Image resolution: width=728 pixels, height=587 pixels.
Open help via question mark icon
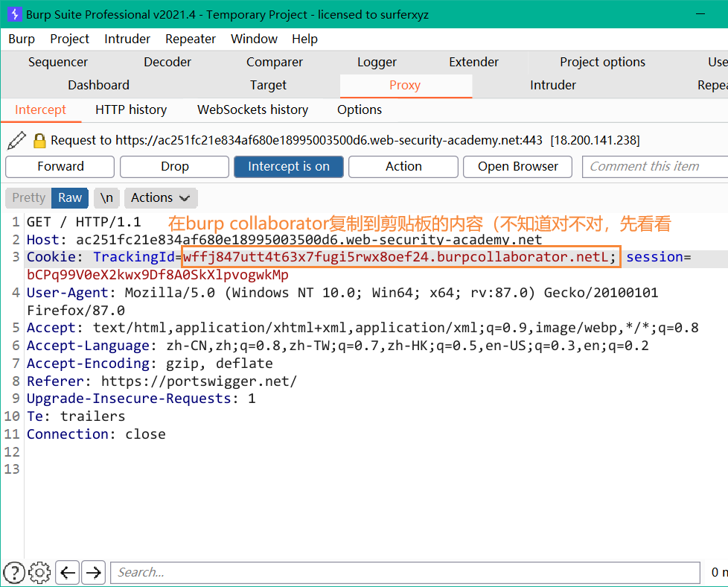point(14,572)
